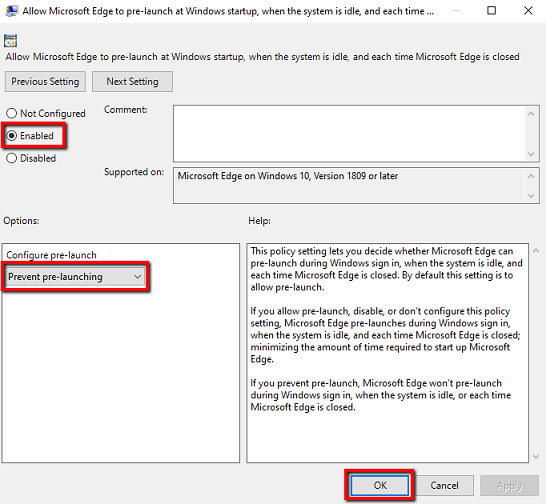Click the Help description text area
Image resolution: width=546 pixels, height=504 pixels.
(x=388, y=353)
